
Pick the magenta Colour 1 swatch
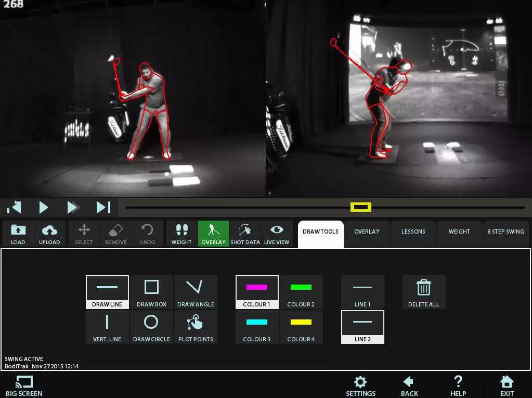coord(257,292)
